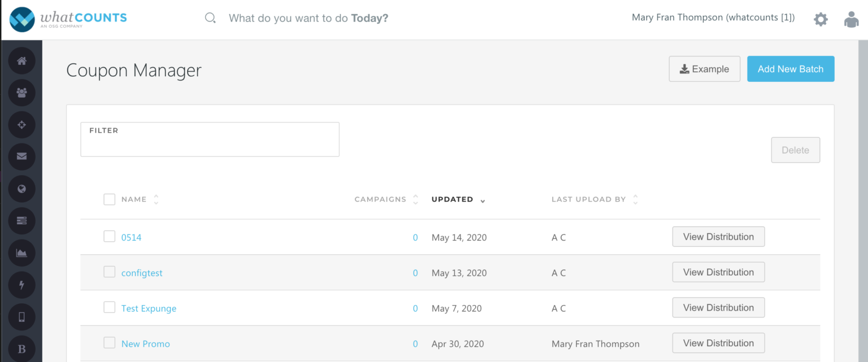Click the Add New Batch button
The height and width of the screenshot is (362, 868).
(790, 69)
